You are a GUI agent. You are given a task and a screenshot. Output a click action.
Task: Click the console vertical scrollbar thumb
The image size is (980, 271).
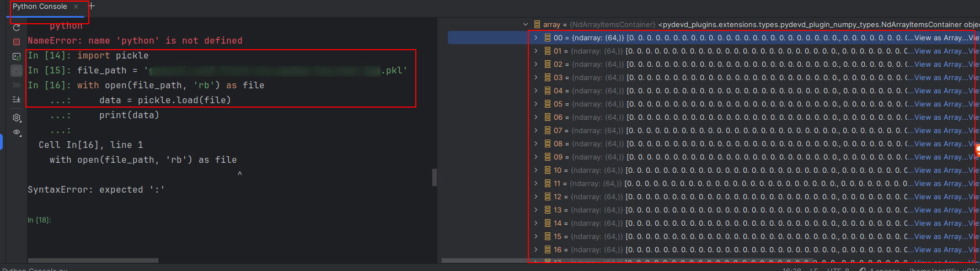click(x=434, y=177)
